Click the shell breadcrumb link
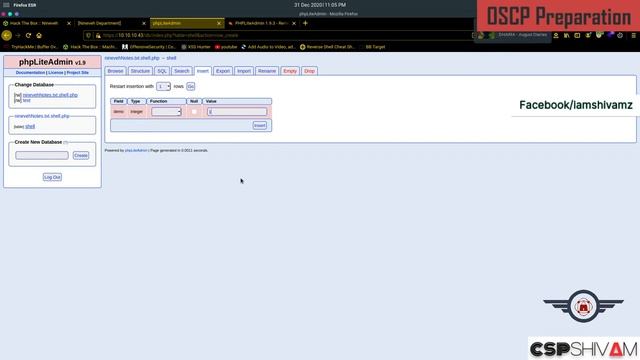The height and width of the screenshot is (360, 640). pyautogui.click(x=171, y=58)
